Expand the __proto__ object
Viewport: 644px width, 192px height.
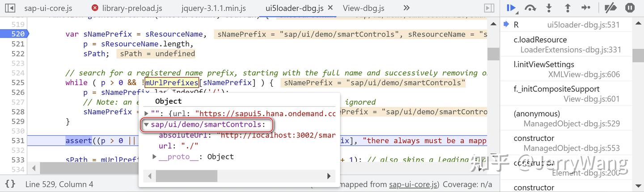pyautogui.click(x=154, y=157)
